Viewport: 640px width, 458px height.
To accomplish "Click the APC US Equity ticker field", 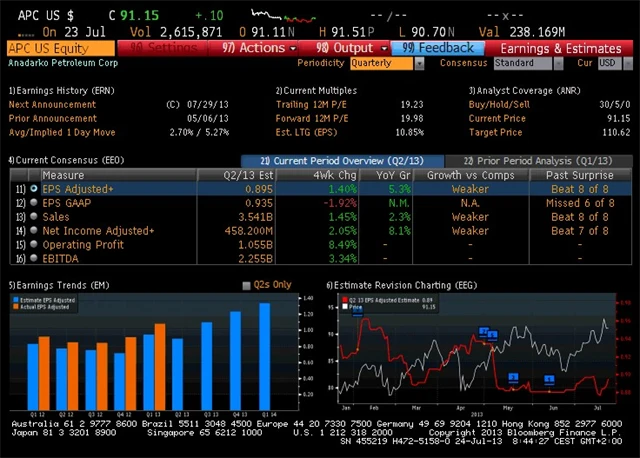I will click(x=60, y=47).
